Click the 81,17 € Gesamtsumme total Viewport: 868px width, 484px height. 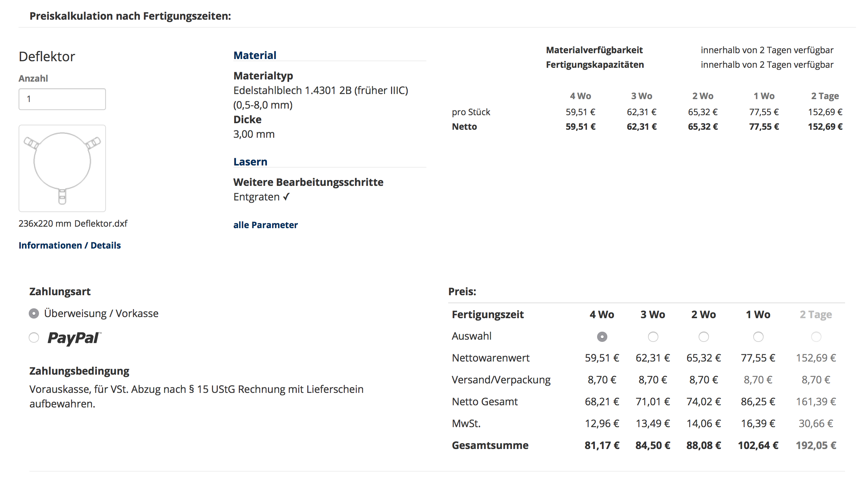pos(602,445)
